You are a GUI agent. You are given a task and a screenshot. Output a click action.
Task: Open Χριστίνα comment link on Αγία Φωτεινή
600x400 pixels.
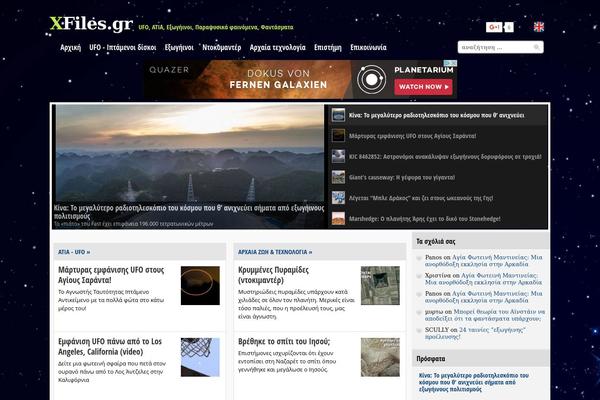click(484, 279)
